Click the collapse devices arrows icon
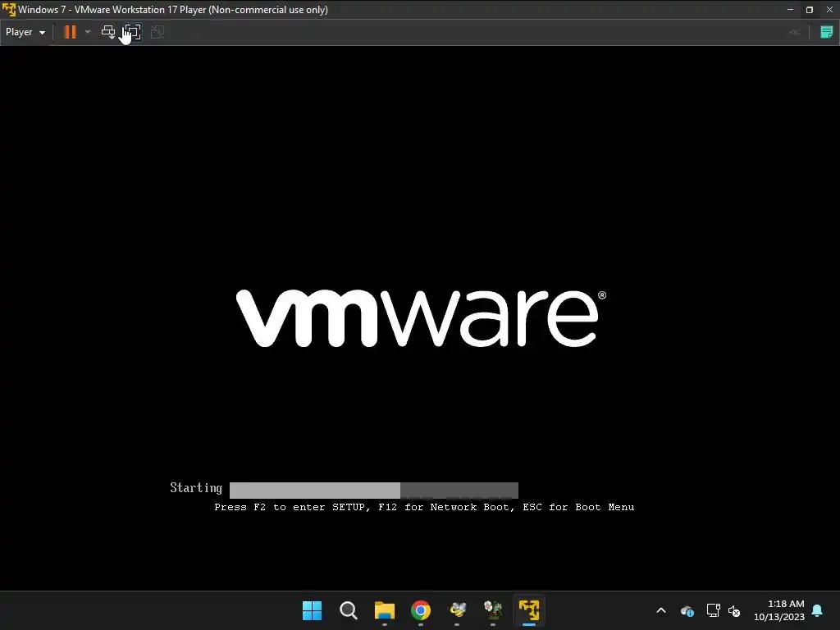 pyautogui.click(x=794, y=32)
